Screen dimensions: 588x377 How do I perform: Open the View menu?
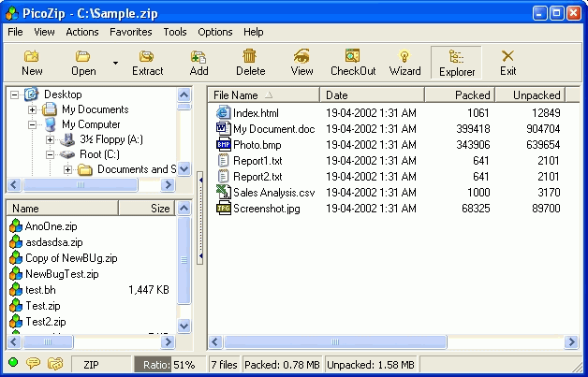pyautogui.click(x=44, y=32)
